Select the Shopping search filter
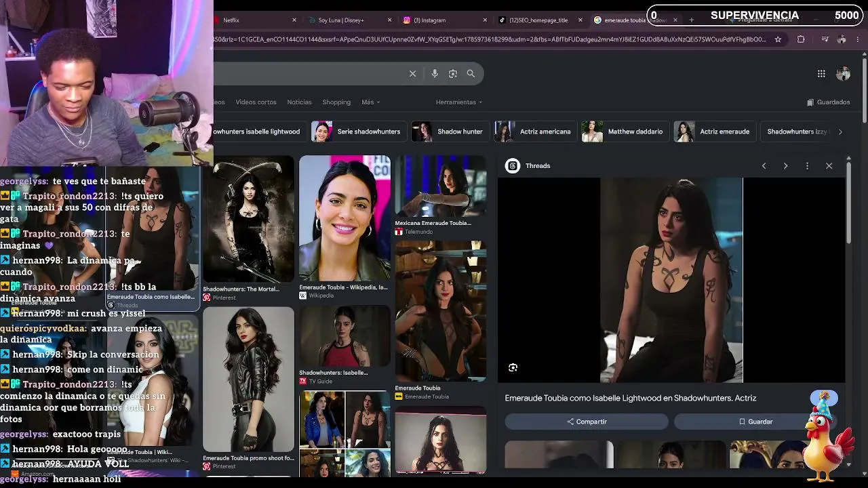This screenshot has height=488, width=868. coord(336,102)
